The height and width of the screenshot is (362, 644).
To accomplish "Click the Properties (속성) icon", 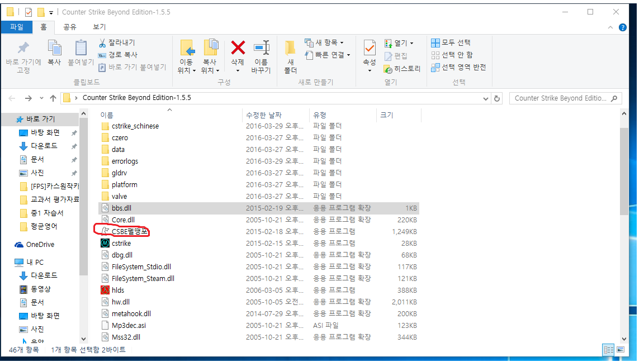I will point(369,48).
